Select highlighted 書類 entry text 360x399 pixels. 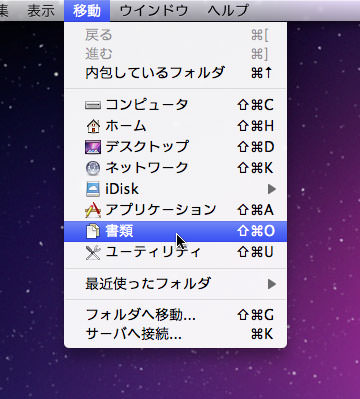tap(119, 231)
